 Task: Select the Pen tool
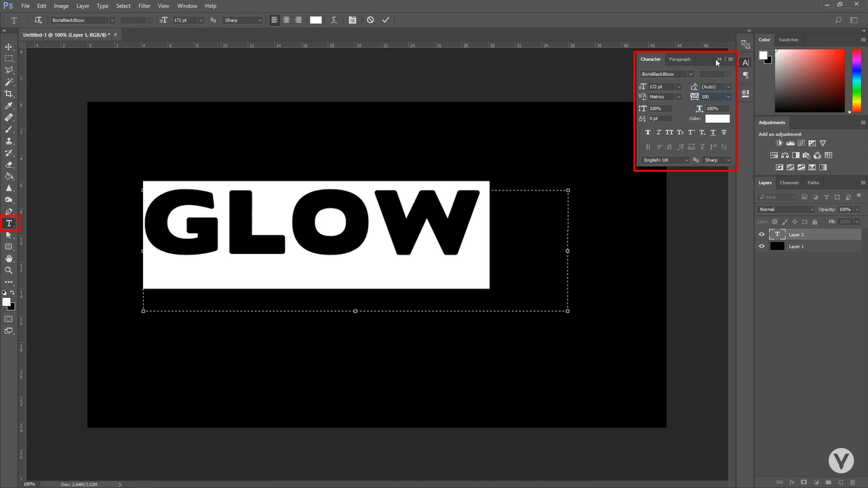click(9, 212)
